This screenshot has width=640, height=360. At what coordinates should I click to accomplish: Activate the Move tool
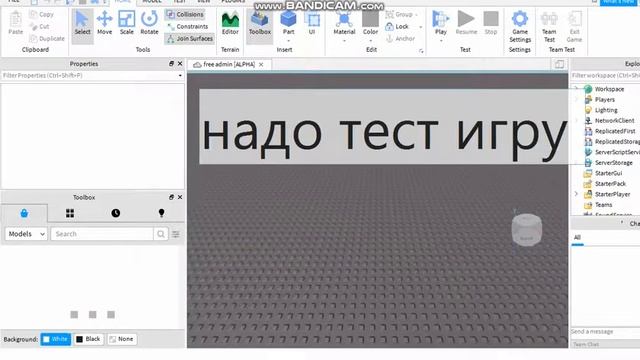tap(104, 24)
